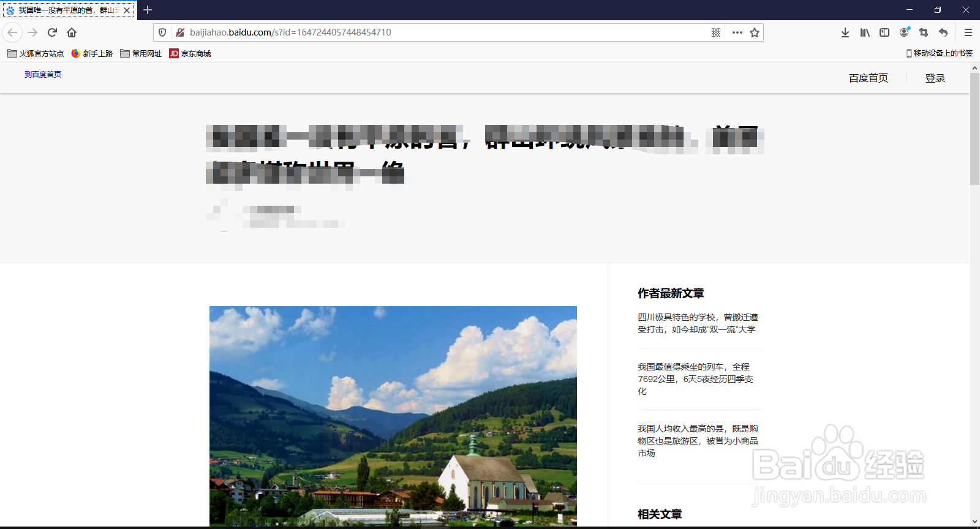The image size is (980, 529).
Task: Close the Baidu article tab
Action: [x=127, y=10]
